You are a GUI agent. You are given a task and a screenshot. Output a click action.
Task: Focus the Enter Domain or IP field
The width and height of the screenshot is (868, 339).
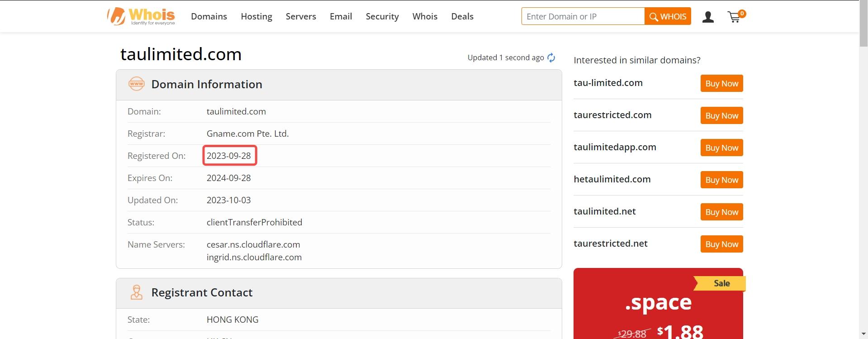tap(583, 16)
